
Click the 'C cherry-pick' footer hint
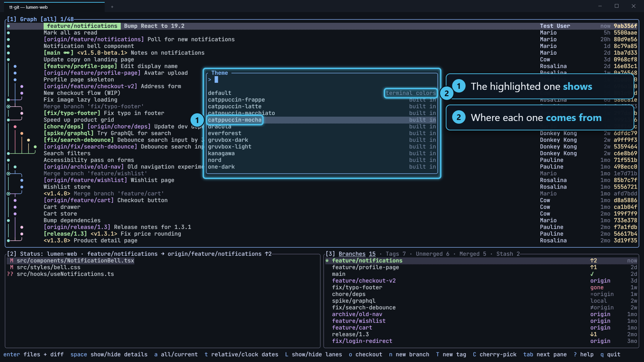tap(495, 354)
